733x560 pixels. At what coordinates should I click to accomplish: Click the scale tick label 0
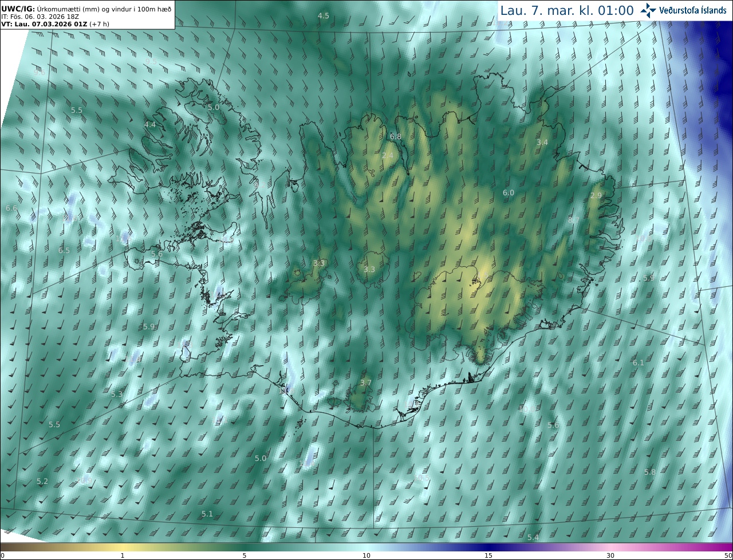[2, 555]
